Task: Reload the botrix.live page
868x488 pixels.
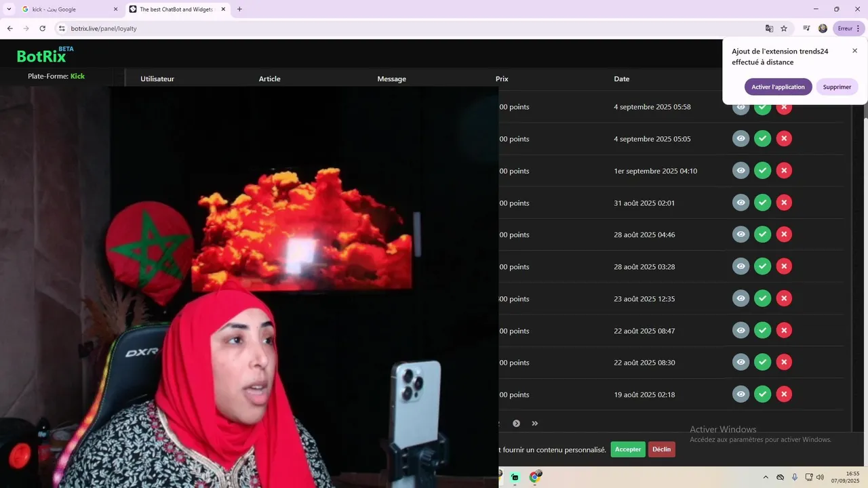Action: (x=42, y=28)
